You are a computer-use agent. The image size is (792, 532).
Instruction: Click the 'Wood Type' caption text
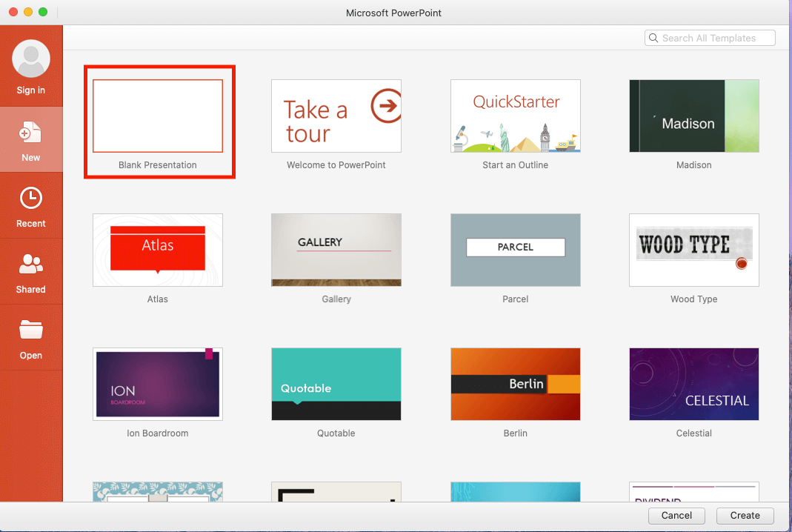[694, 299]
